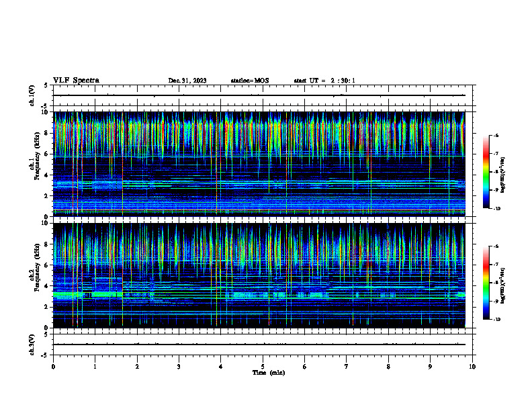Click the "Time (min)" axis title
The image size is (532, 411).
(269, 373)
